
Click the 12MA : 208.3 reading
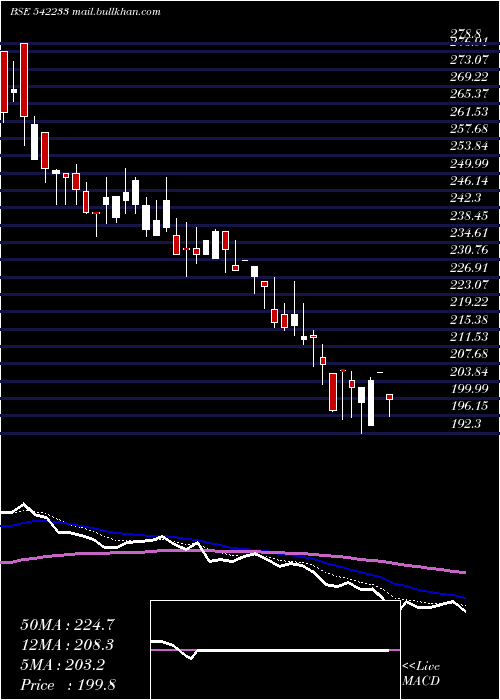click(67, 645)
